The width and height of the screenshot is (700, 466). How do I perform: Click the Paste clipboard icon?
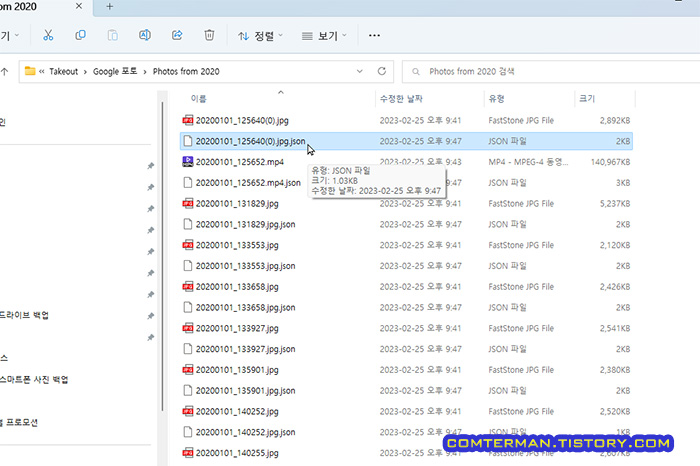112,35
